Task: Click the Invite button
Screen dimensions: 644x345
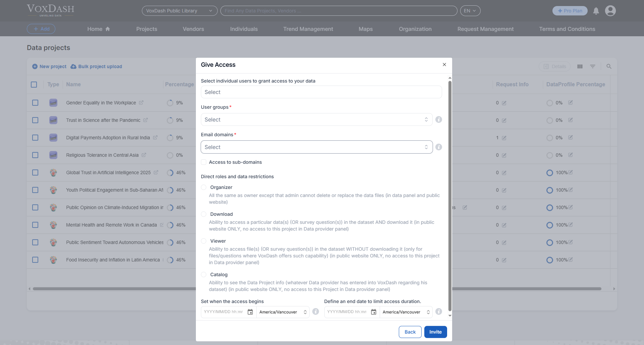Action: (x=435, y=332)
